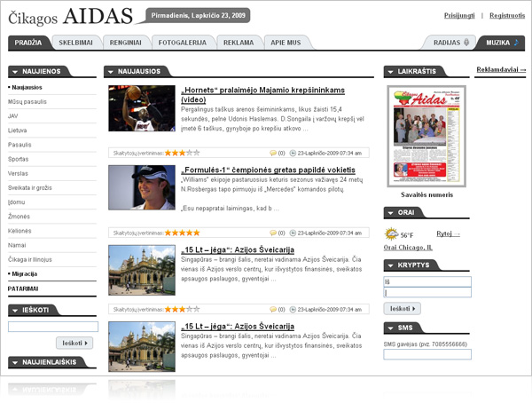532x403 pixels.
Task: Open the Čikagos Aidas newspaper cover
Action: point(426,137)
